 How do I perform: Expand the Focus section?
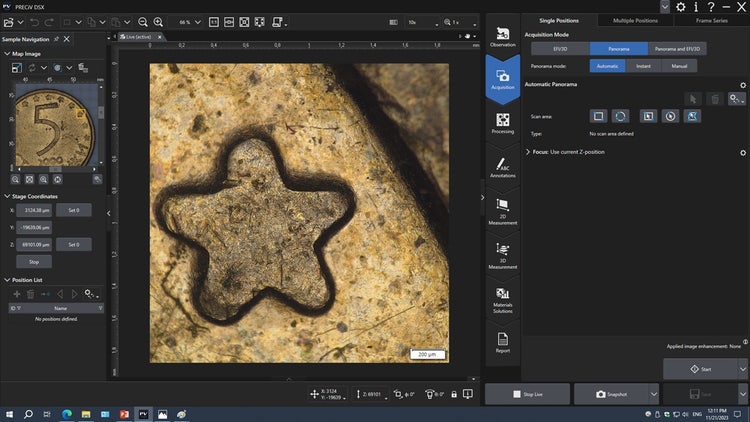[x=528, y=152]
